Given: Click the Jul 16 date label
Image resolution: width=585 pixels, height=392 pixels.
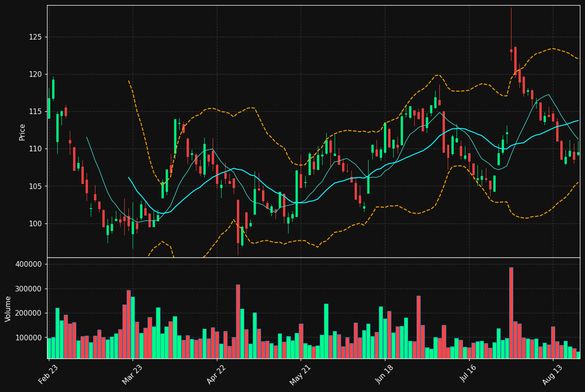Looking at the screenshot, I should pos(469,374).
